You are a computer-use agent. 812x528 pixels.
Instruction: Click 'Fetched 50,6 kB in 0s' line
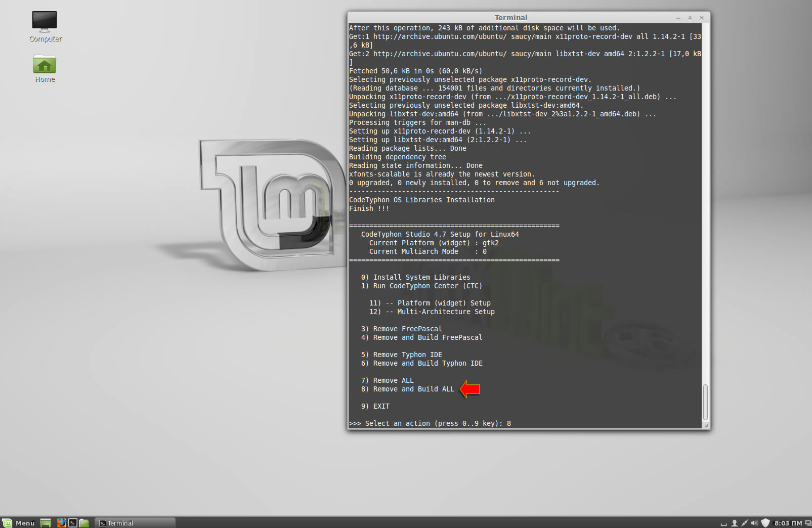pyautogui.click(x=415, y=71)
